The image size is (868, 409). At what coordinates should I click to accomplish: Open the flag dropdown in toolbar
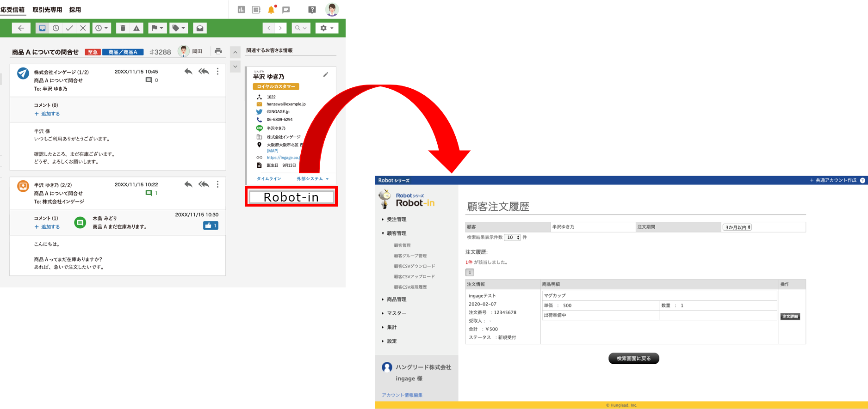[157, 28]
